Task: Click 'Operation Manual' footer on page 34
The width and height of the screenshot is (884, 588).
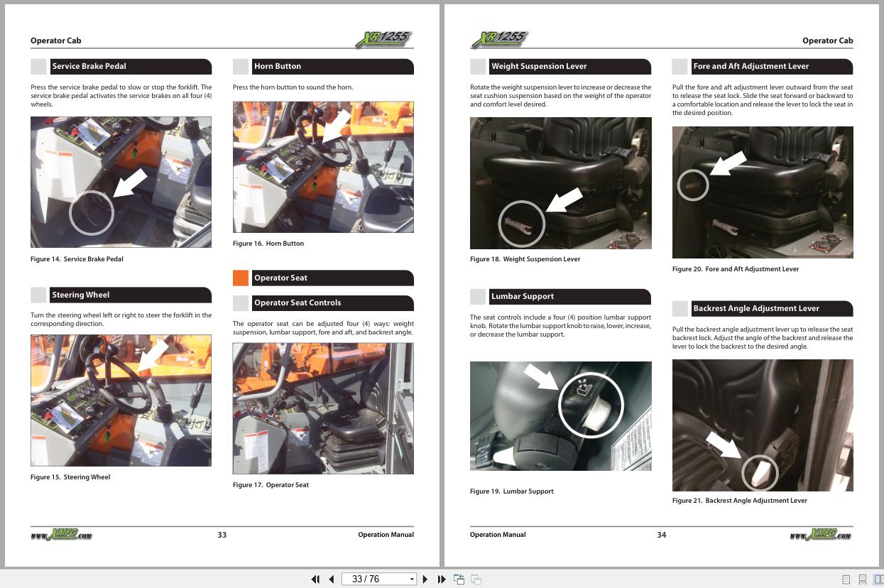Action: click(498, 535)
